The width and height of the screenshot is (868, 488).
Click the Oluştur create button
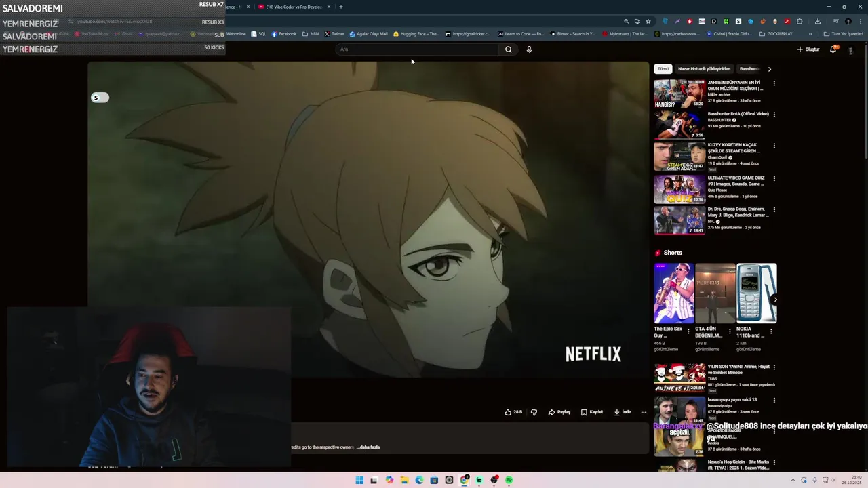coord(808,49)
